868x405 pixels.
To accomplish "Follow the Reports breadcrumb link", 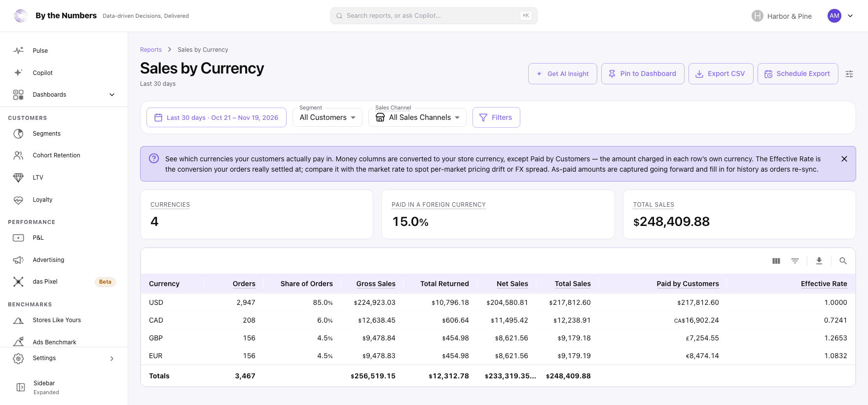I will tap(151, 50).
